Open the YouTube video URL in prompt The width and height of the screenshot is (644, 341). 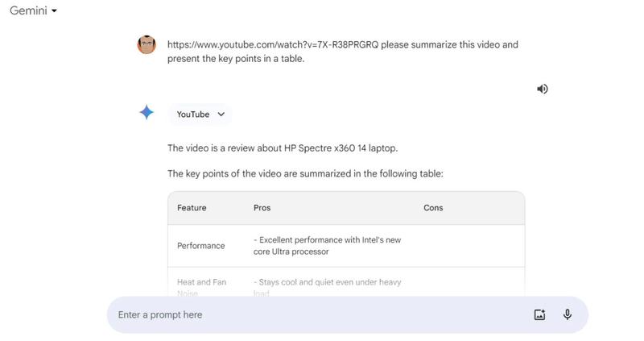[272, 44]
